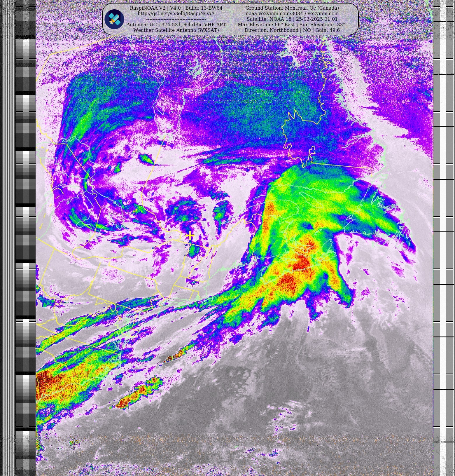Select the 'Ground Station: Montreal, Qc (Canada)' text
Screen dimensions: 455x476
[x=292, y=8]
